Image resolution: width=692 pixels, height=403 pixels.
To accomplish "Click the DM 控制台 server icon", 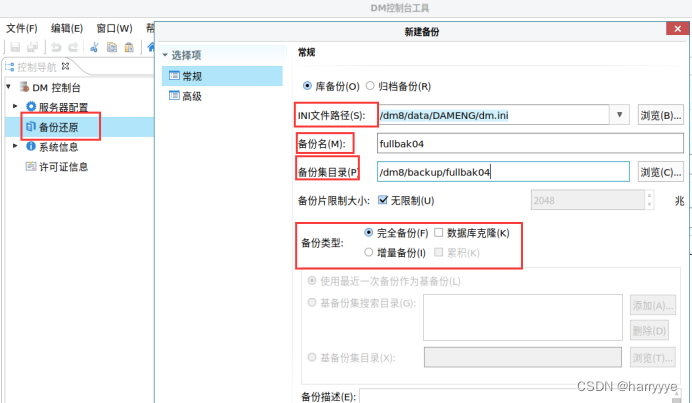I will coord(25,87).
